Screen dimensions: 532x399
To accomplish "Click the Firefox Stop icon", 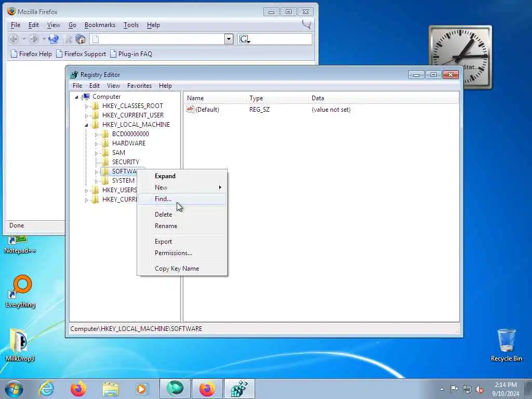I will pyautogui.click(x=68, y=39).
